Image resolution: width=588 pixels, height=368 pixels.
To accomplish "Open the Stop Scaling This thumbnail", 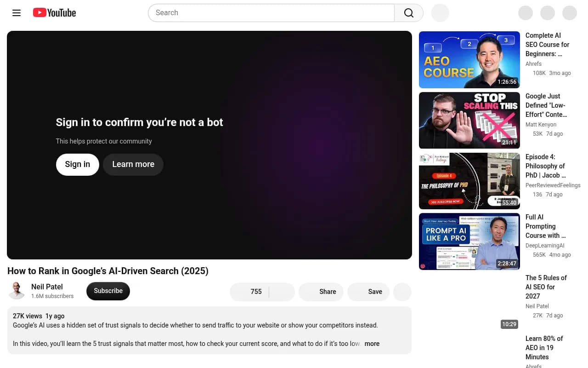I will tap(469, 121).
